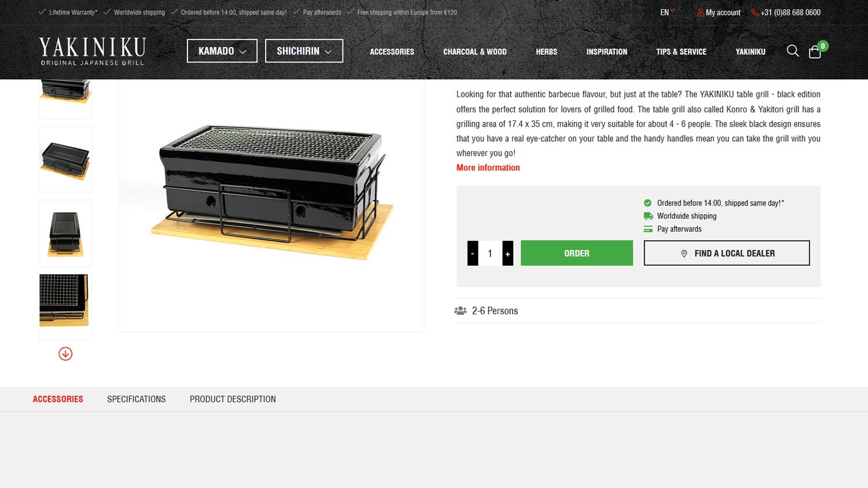Open the More information link

click(488, 167)
